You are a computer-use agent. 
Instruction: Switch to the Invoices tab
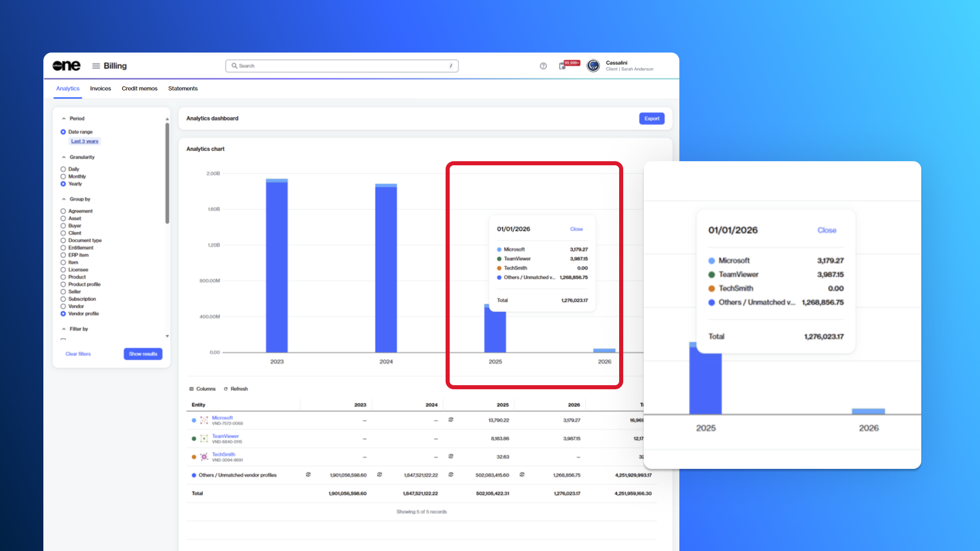click(x=101, y=89)
